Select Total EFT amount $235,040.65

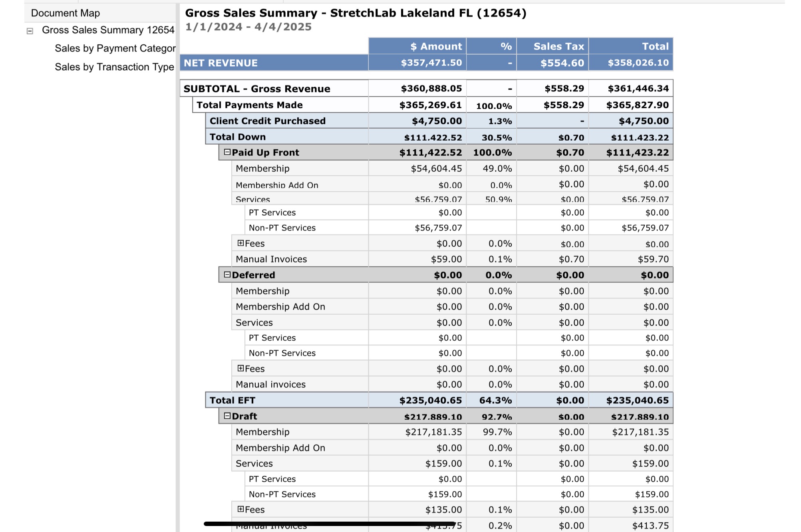(x=431, y=400)
